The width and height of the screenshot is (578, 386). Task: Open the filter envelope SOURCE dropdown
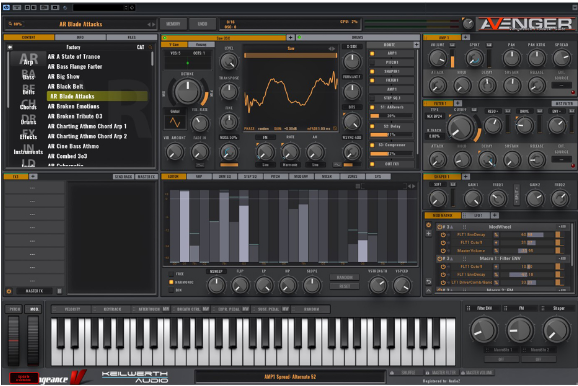[561, 160]
